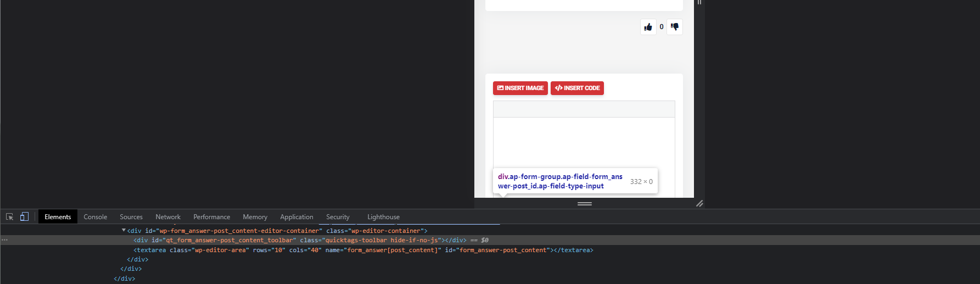This screenshot has width=980, height=284.
Task: Grab the bottom viewport resize handle
Action: (584, 204)
